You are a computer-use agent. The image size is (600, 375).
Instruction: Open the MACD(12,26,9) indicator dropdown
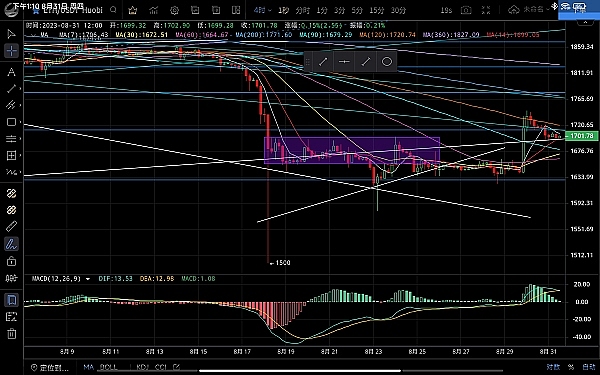pos(88,279)
